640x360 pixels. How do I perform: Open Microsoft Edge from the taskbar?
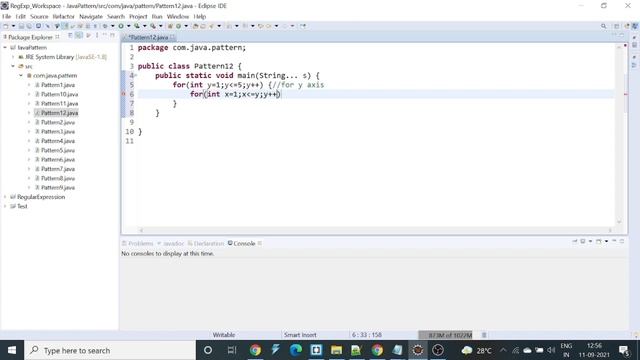(x=296, y=350)
